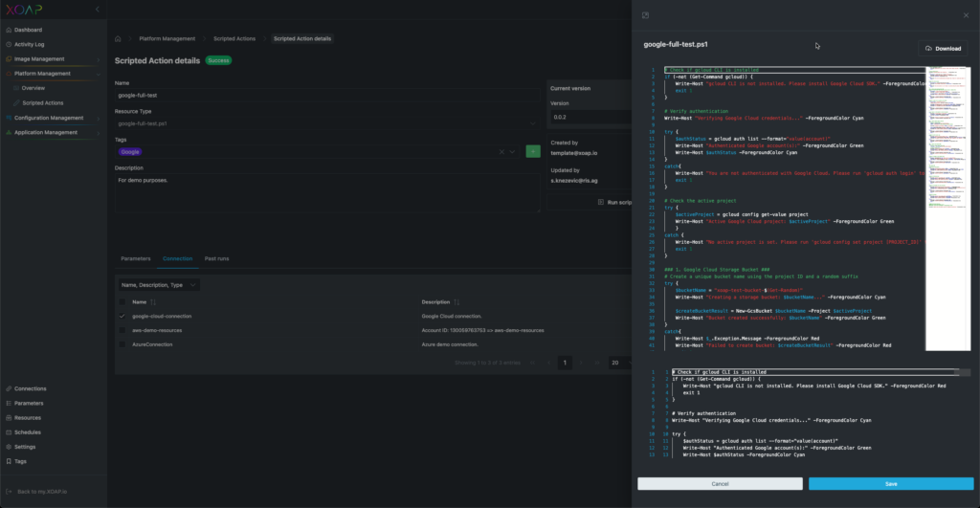
Task: Close the script editor panel
Action: (966, 15)
